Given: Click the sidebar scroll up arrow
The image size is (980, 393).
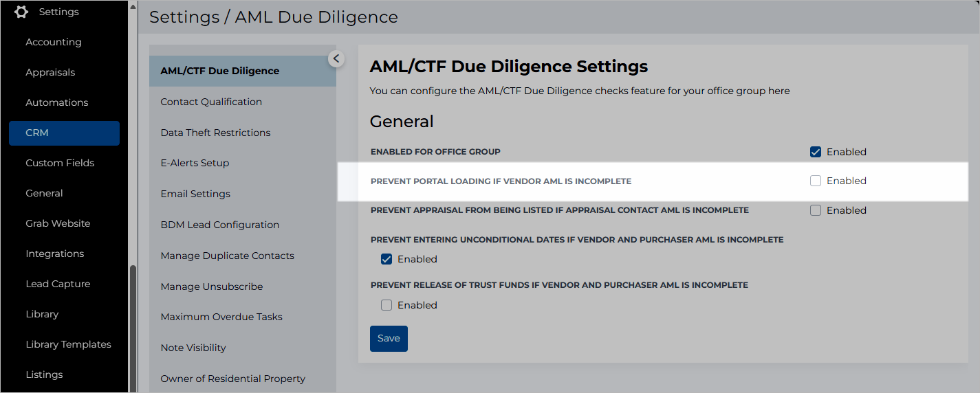Looking at the screenshot, I should click(133, 5).
